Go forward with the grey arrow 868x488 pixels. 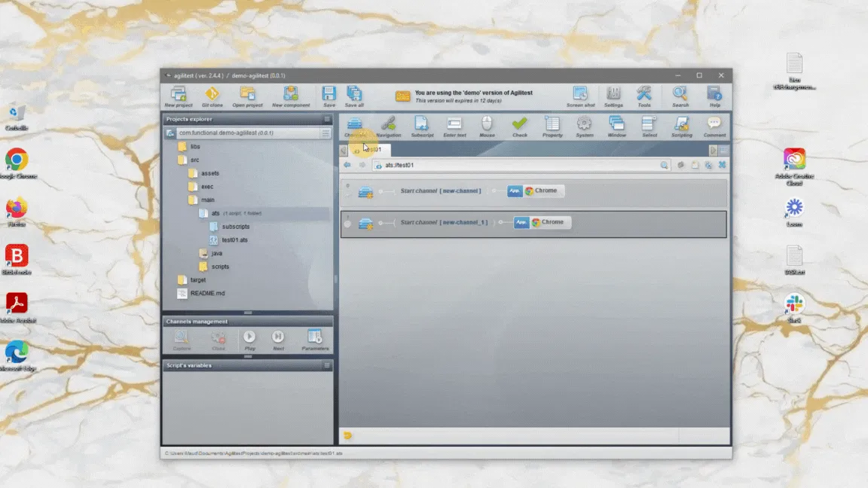[x=362, y=165]
